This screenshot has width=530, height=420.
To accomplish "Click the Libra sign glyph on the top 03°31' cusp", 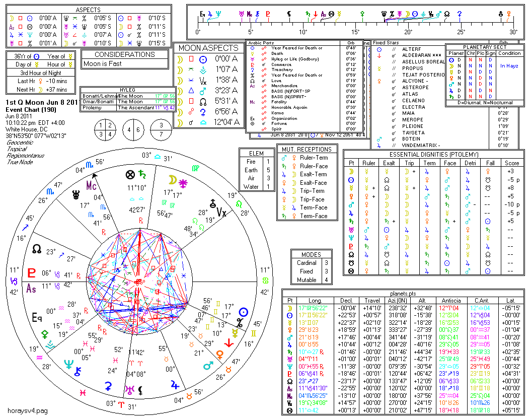I will pyautogui.click(x=158, y=157).
